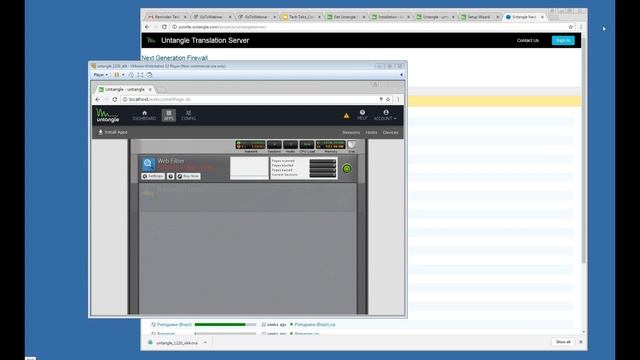Click the Disk shield icon in rack
This screenshot has width=640, height=360.
pos(351,145)
